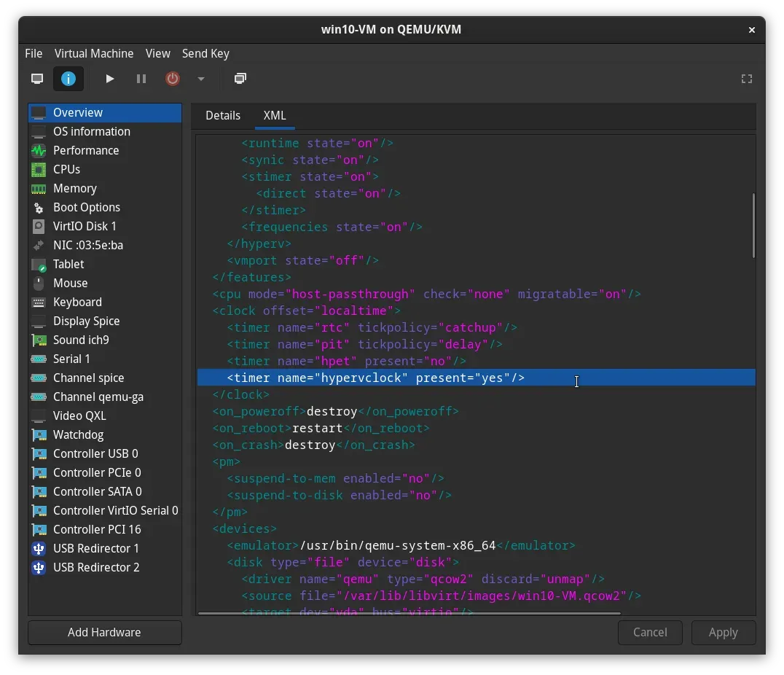Click the vmport state off line

click(302, 261)
